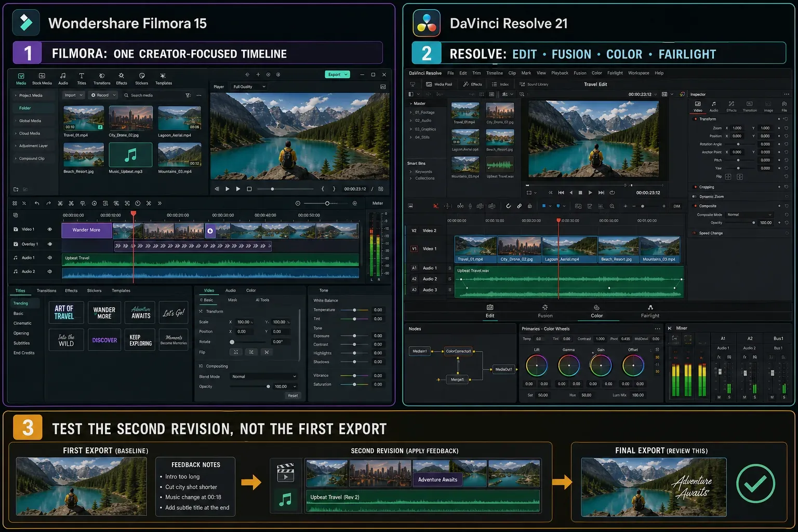Click the link clips icon in Resolve timeline toolbar
Viewport: 798px width, 532px height.
[x=519, y=206]
